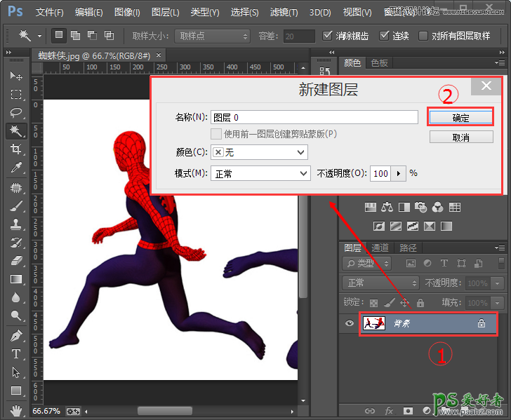
Task: Add a Black & White adjustment
Action: (404, 207)
